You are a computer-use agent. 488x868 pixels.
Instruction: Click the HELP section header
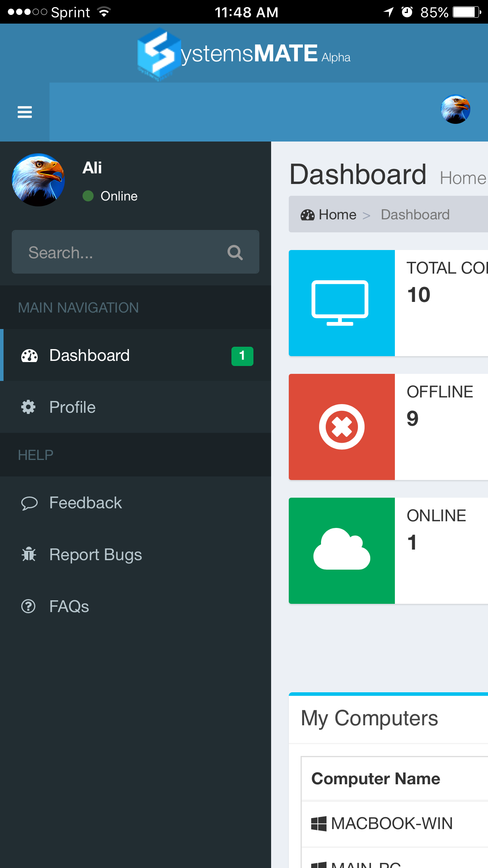pos(35,455)
